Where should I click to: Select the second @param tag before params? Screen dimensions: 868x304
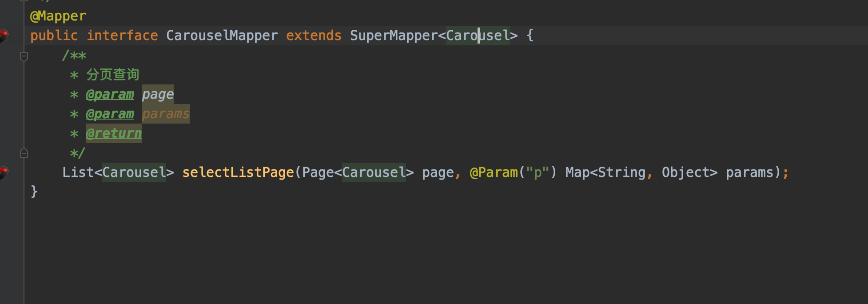[x=110, y=114]
